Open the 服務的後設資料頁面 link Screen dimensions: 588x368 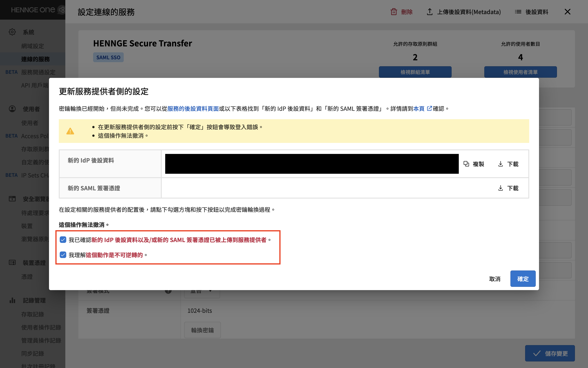[193, 109]
